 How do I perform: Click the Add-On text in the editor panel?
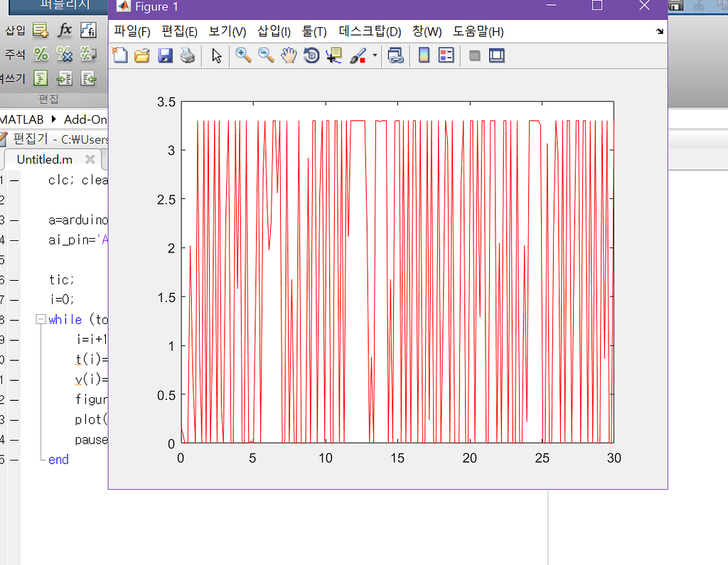85,119
